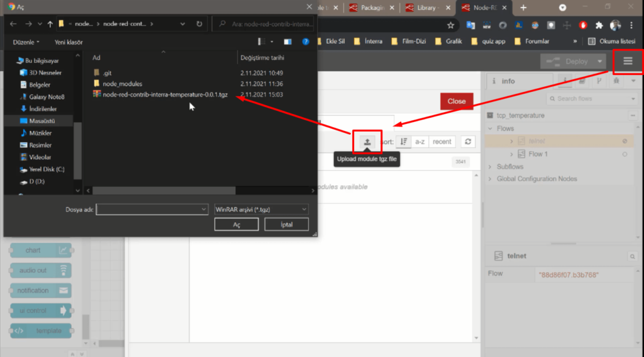Screen dimensions: 644x357
Task: Switch to the Library browser tab
Action: (428, 8)
